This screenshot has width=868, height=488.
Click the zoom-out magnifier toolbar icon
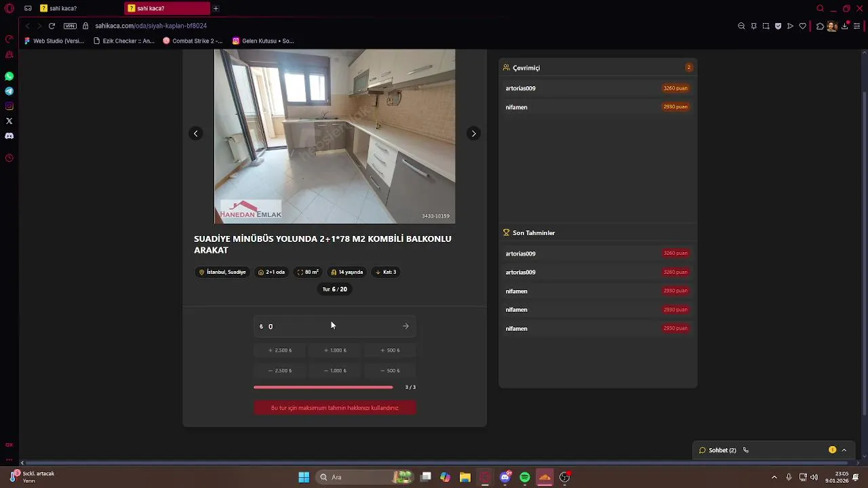[741, 26]
